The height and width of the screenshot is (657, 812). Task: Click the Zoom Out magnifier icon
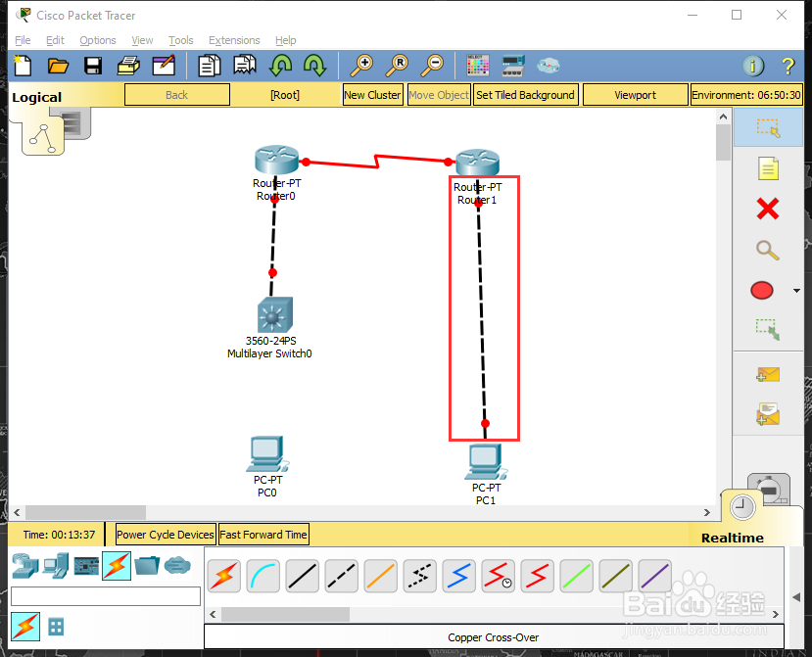[x=432, y=66]
